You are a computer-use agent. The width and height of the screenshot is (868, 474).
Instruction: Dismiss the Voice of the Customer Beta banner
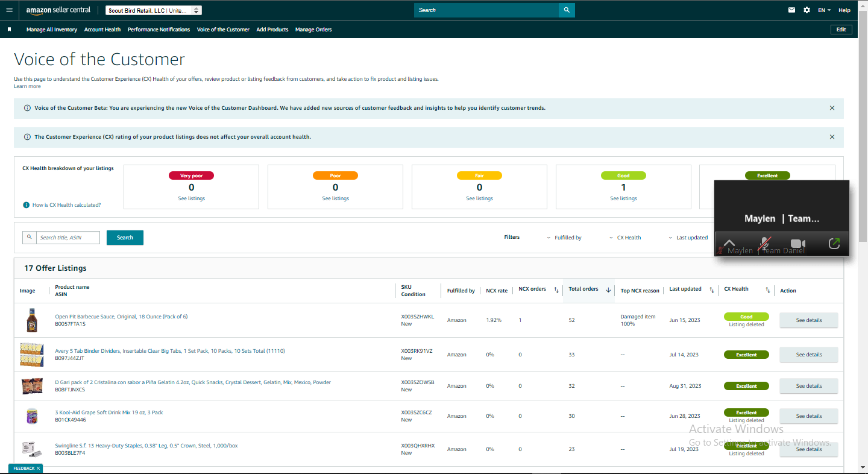[x=832, y=108]
